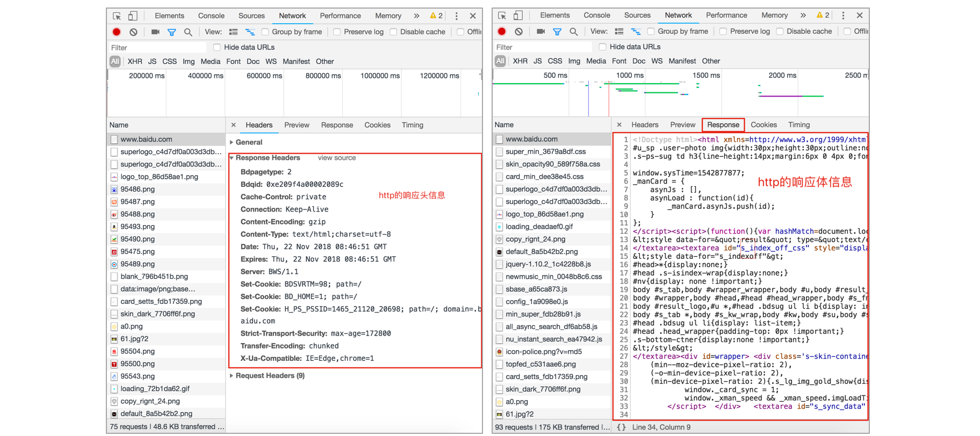Open more tabs chevron in left DevTools
The height and width of the screenshot is (436, 980).
pyautogui.click(x=416, y=16)
